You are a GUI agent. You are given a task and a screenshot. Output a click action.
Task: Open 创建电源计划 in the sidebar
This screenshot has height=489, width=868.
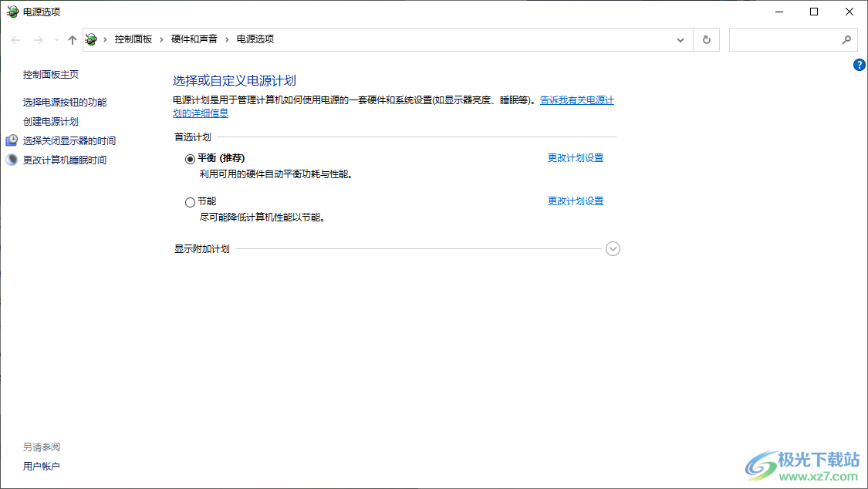click(x=52, y=121)
